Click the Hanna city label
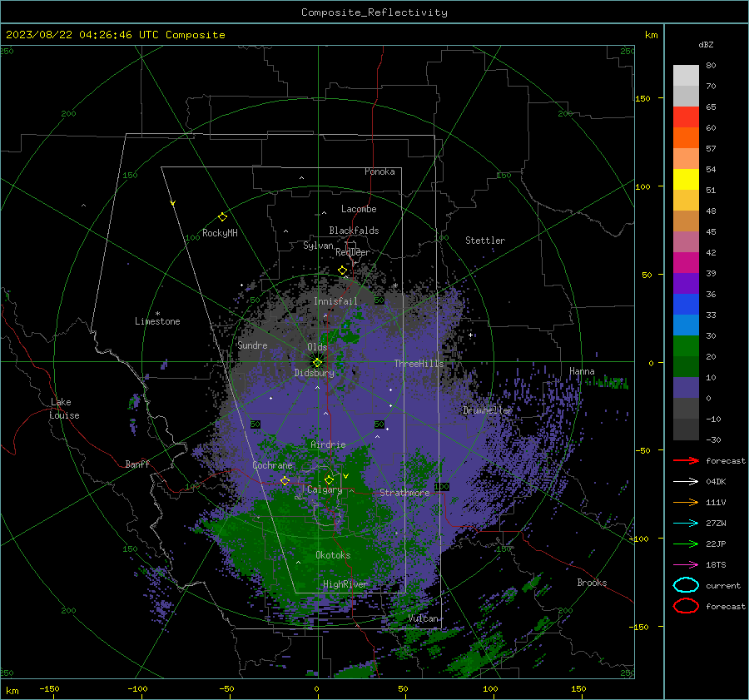749x700 pixels. pos(582,371)
